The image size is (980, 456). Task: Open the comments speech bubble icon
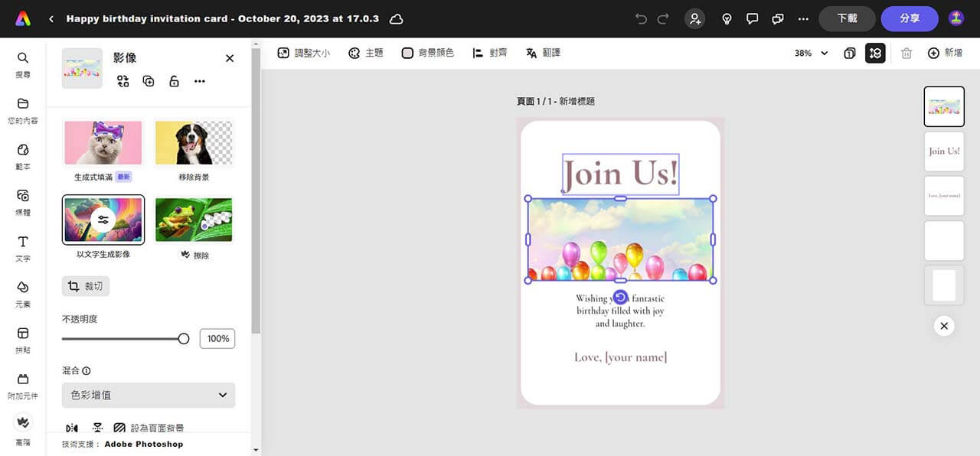(x=752, y=18)
